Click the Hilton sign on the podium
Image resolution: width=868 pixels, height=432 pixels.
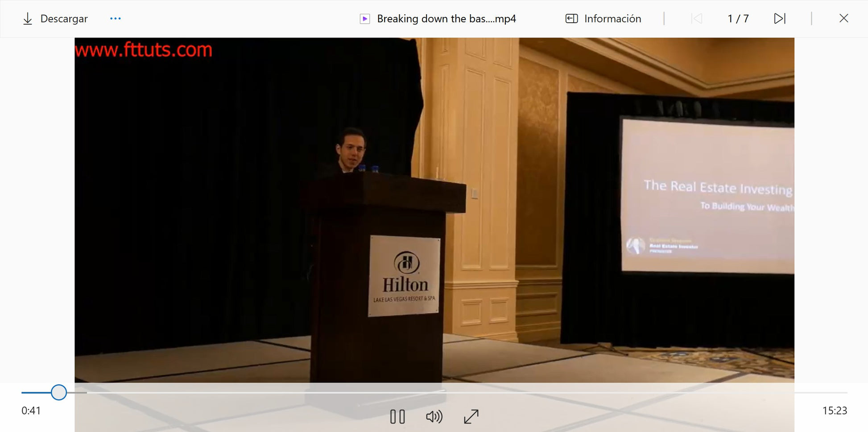coord(404,276)
